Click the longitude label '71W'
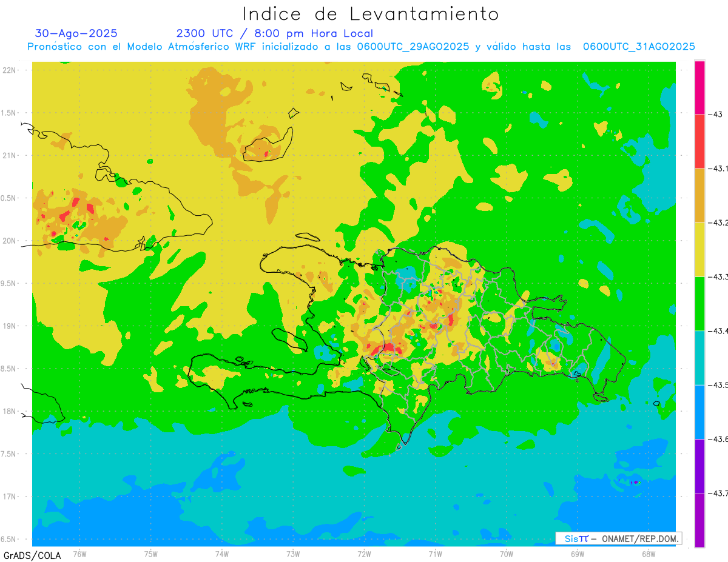This screenshot has width=728, height=562. (x=435, y=554)
